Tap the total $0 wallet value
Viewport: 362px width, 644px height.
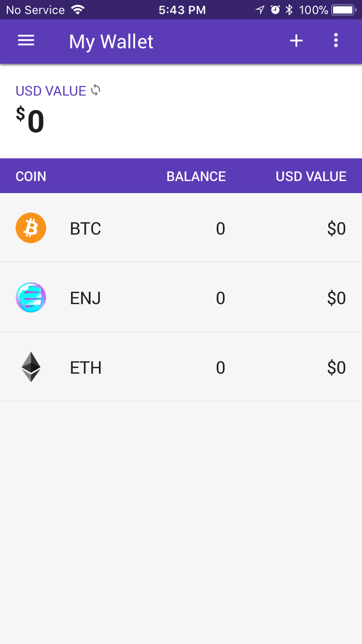pos(30,121)
